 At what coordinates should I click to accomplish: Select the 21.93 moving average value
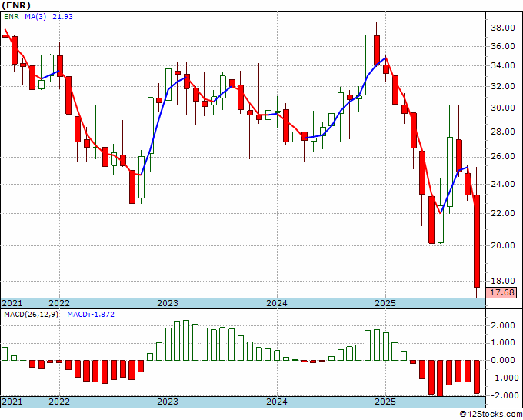coord(63,17)
